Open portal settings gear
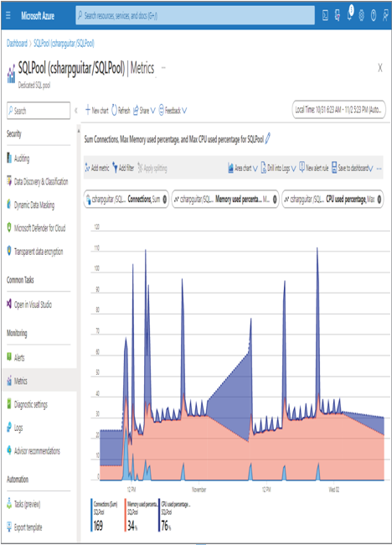Viewport: 392px width, 545px height. [362, 16]
